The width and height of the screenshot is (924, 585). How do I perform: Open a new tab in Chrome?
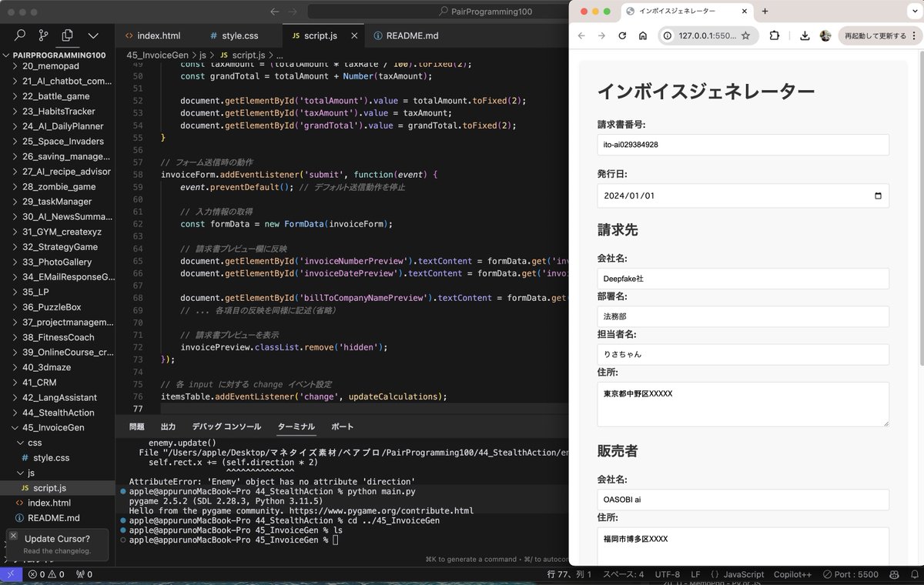765,11
